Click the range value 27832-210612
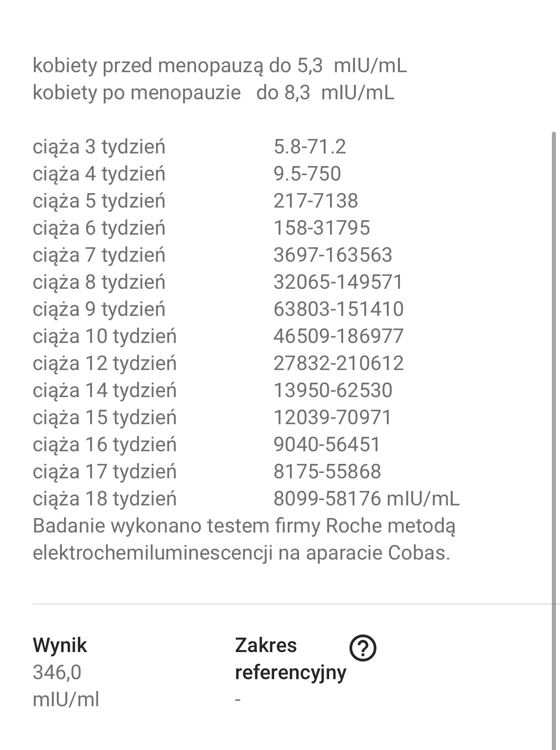Screen dimensions: 560x750 [339, 363]
